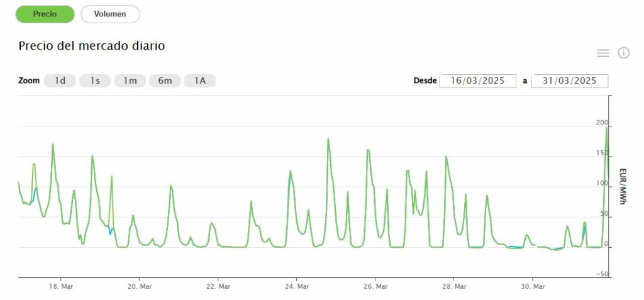Open the chart info icon
Image resolution: width=644 pixels, height=300 pixels.
[623, 53]
